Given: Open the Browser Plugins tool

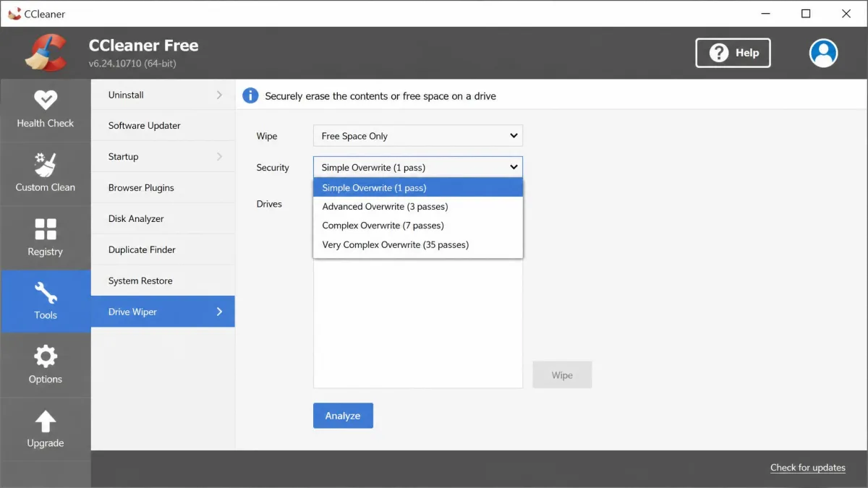Looking at the screenshot, I should pos(163,188).
